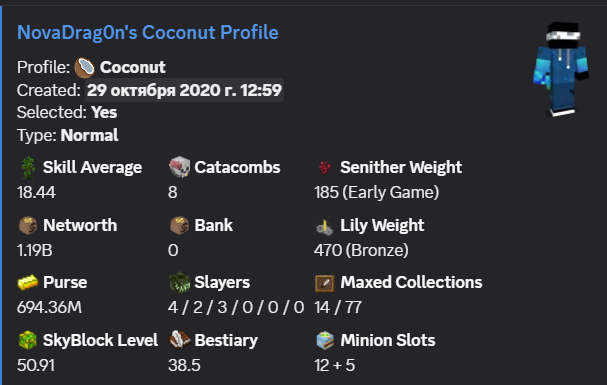Click the Catacombs skull icon
Screen dimensions: 607x385
tap(179, 167)
